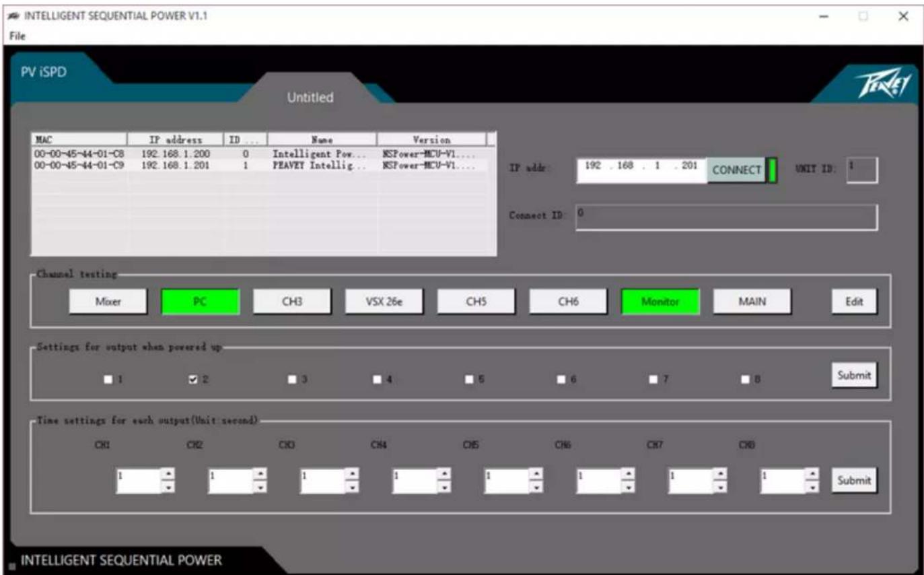Enable power-up output checkbox 3
The height and width of the screenshot is (575, 924).
pyautogui.click(x=291, y=380)
